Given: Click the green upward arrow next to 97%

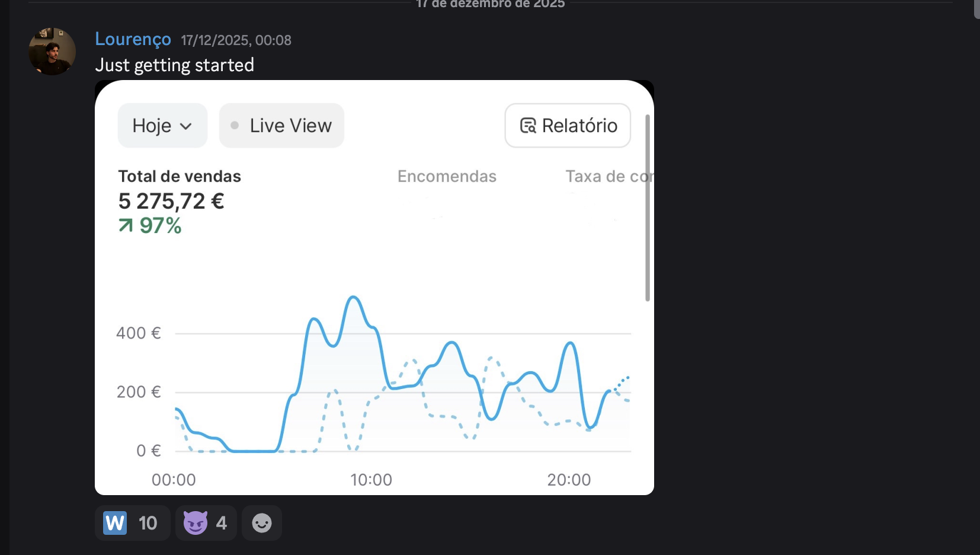Looking at the screenshot, I should pos(125,225).
